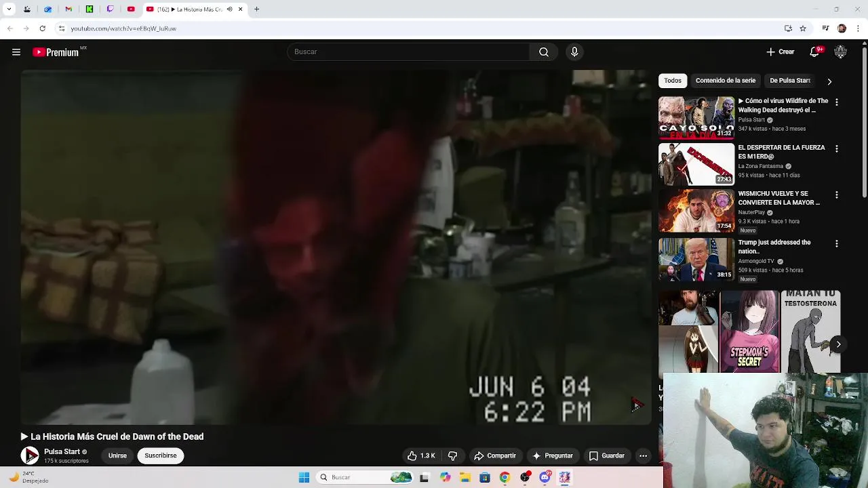Open the Matan Tu Testosterona short thumbnail
Image resolution: width=868 pixels, height=488 pixels.
[810, 331]
